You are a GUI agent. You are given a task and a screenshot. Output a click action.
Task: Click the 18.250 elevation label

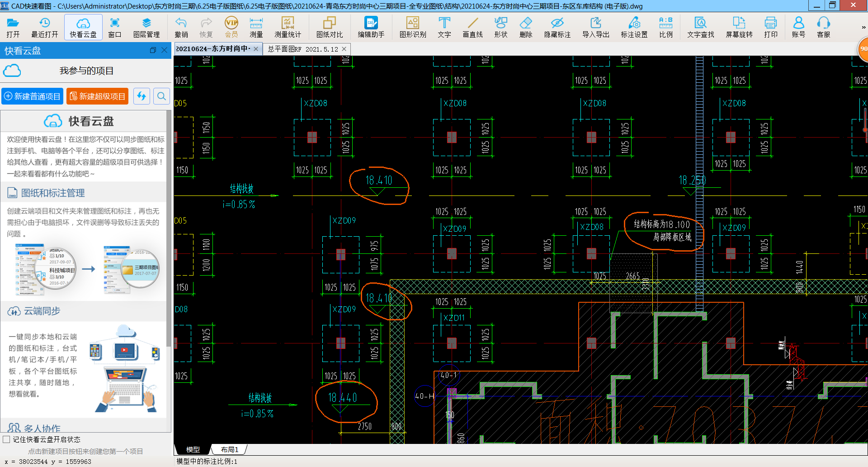[692, 180]
